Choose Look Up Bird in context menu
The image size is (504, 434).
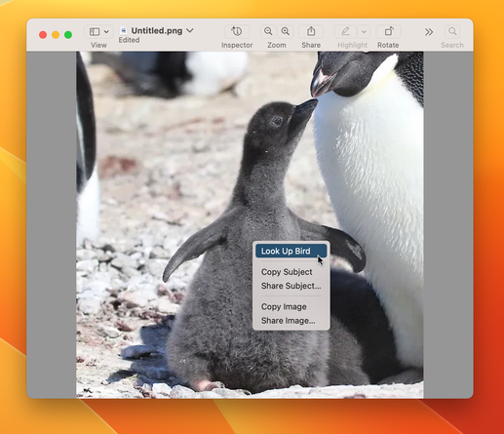tap(291, 251)
